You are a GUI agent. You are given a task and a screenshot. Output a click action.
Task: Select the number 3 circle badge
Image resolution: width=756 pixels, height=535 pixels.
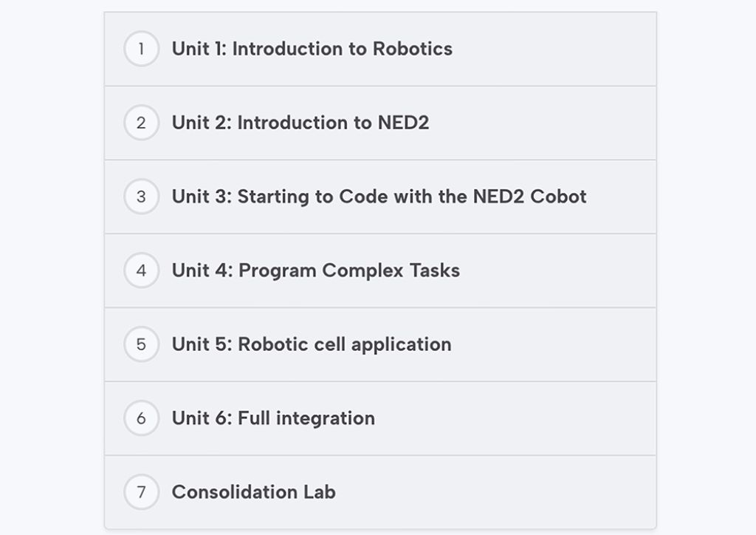[141, 197]
